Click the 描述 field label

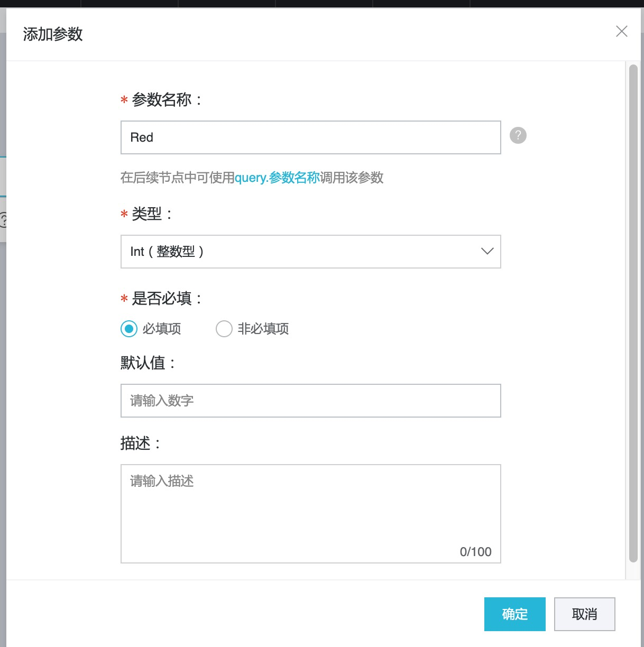tap(136, 443)
